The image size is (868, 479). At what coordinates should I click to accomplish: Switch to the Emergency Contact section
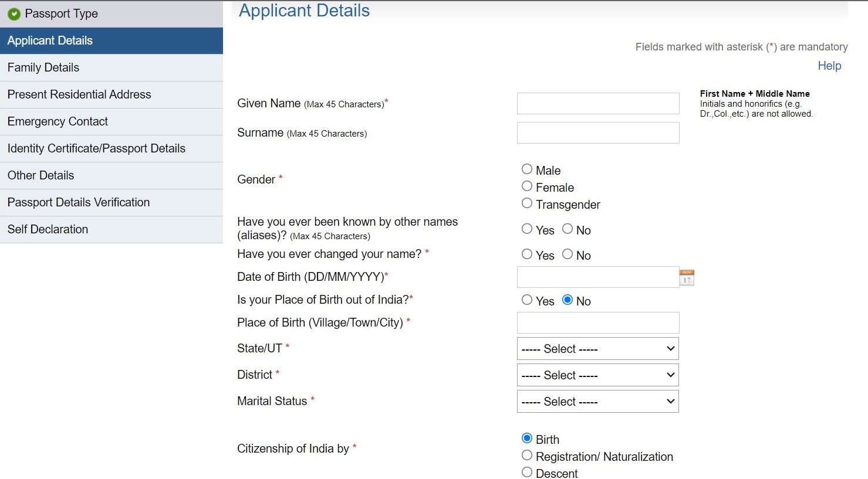[58, 121]
